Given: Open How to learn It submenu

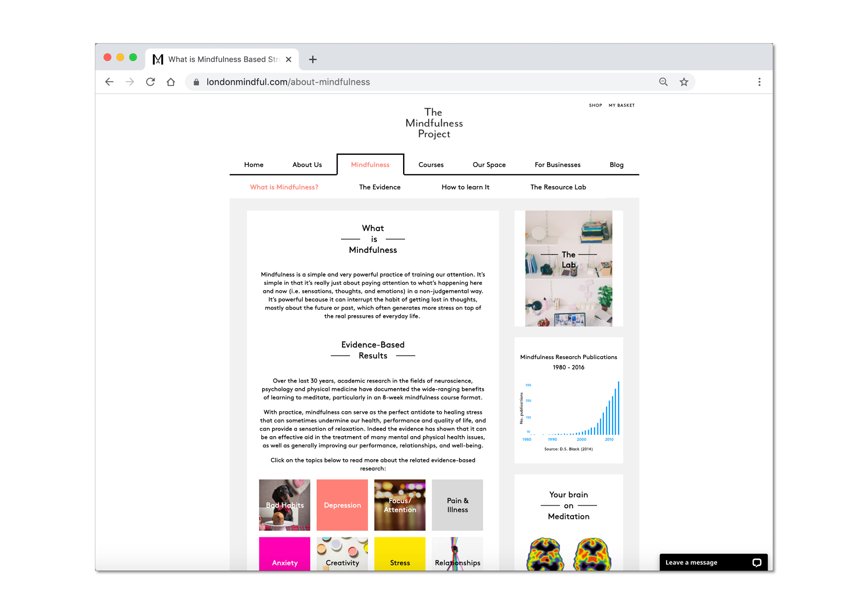Looking at the screenshot, I should tap(465, 187).
